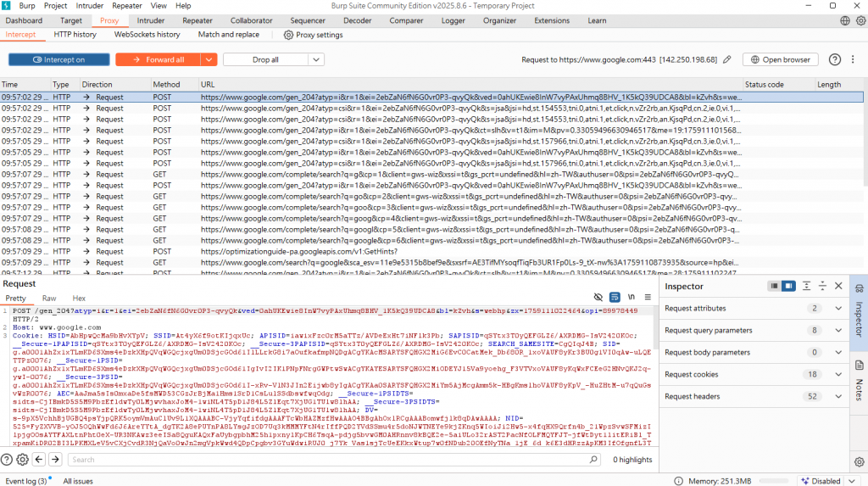Open global settings gear at top right
The height and width of the screenshot is (486, 868).
click(860, 20)
